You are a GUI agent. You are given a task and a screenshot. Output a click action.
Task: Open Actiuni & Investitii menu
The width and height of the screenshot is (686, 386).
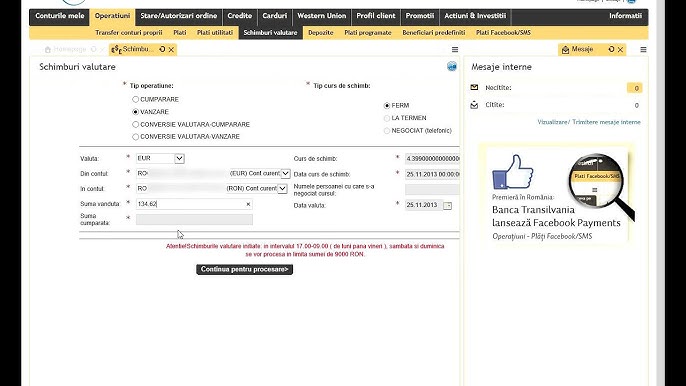point(475,16)
